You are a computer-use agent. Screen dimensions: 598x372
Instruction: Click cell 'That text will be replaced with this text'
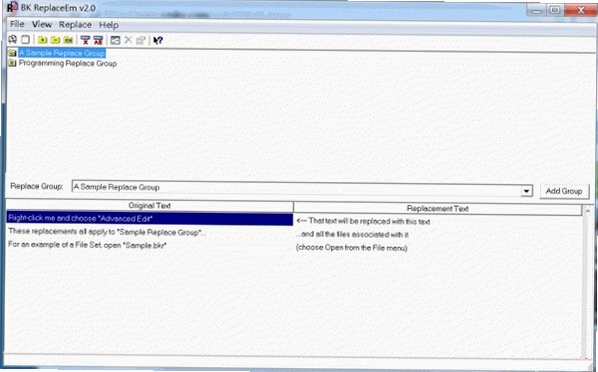pos(363,221)
